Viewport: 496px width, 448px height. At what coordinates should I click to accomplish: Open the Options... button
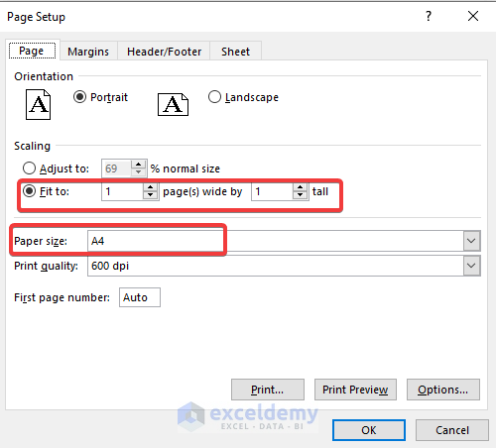(443, 390)
